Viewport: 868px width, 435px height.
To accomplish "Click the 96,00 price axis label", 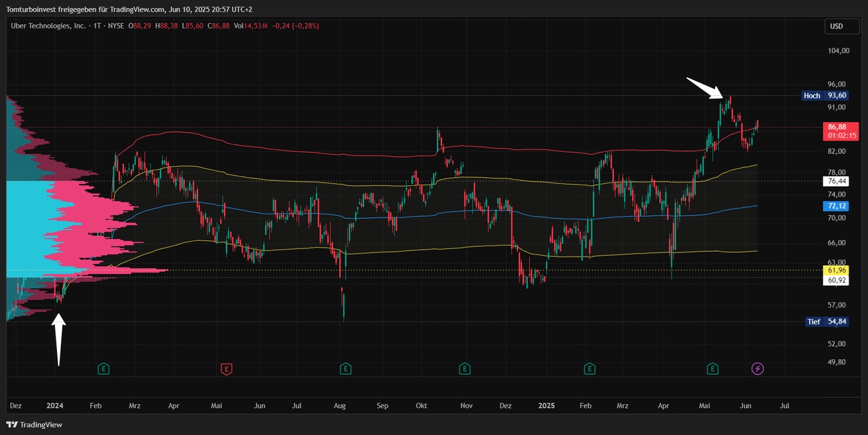I will click(836, 85).
